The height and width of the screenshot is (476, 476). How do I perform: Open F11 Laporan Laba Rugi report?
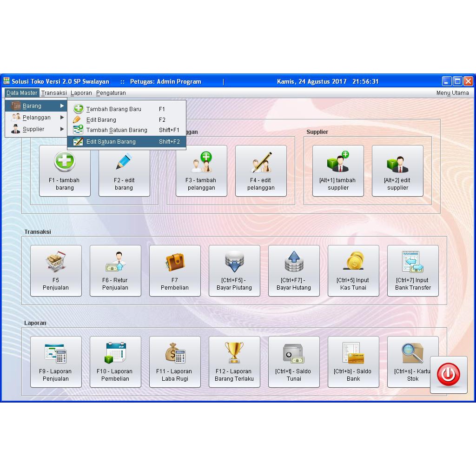click(175, 362)
